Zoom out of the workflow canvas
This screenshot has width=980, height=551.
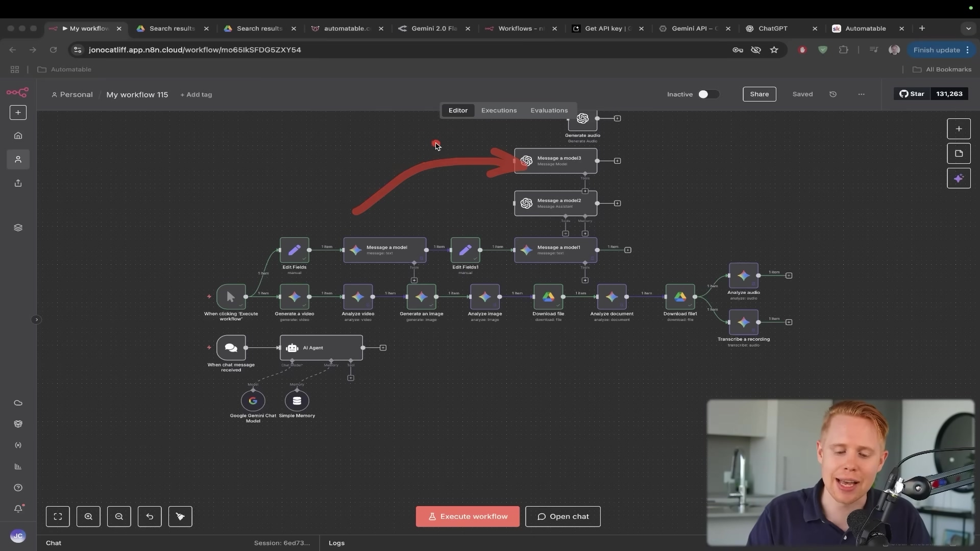point(119,516)
